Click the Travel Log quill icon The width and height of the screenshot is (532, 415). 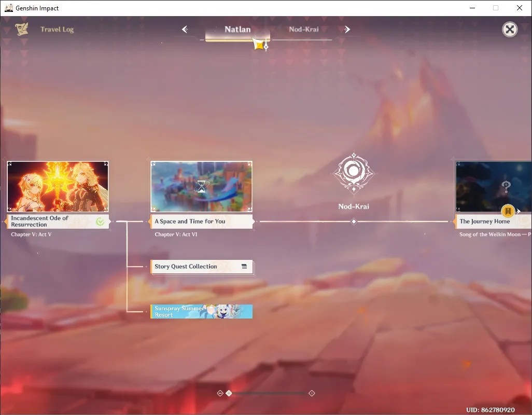pos(22,29)
